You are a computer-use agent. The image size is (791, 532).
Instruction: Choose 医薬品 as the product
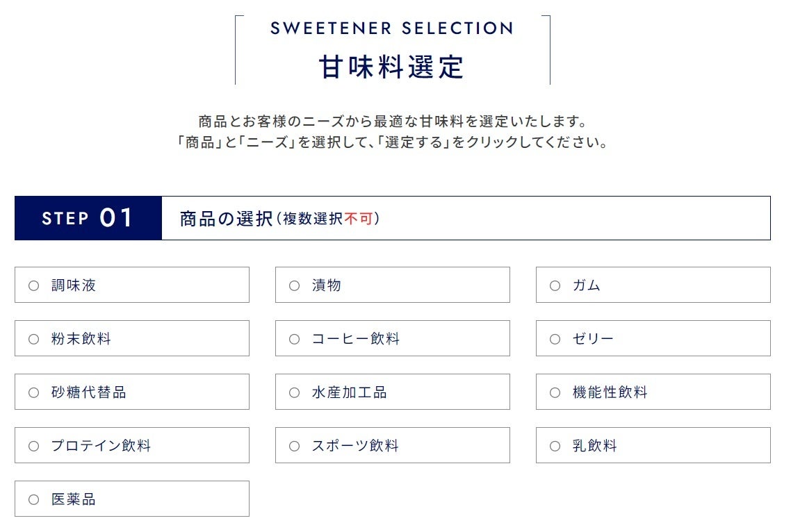(x=34, y=499)
